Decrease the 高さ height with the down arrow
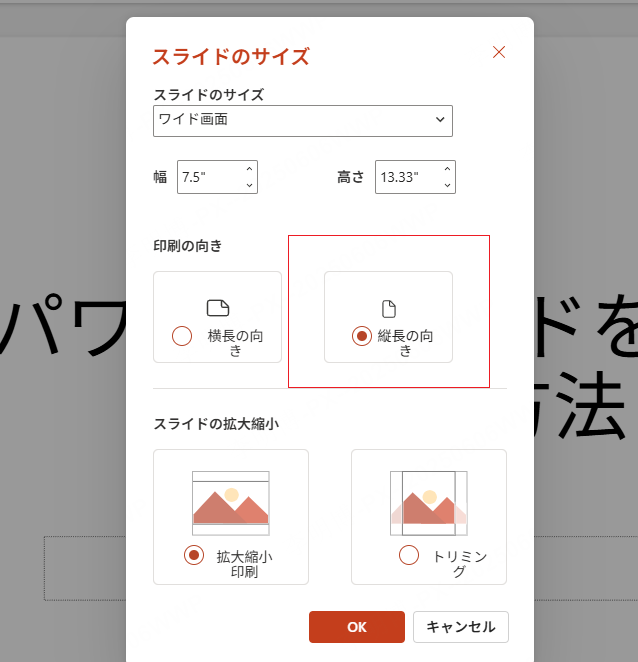 tap(447, 185)
